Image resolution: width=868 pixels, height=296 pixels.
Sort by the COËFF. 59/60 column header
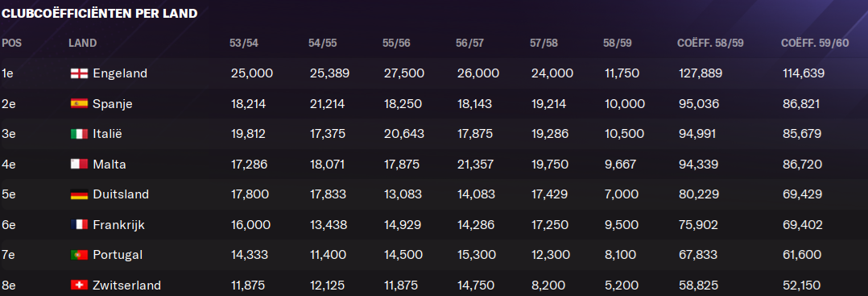coord(815,44)
